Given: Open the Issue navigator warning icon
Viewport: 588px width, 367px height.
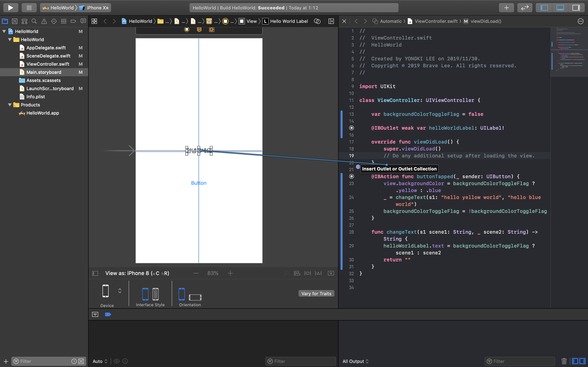Looking at the screenshot, I should tap(44, 21).
